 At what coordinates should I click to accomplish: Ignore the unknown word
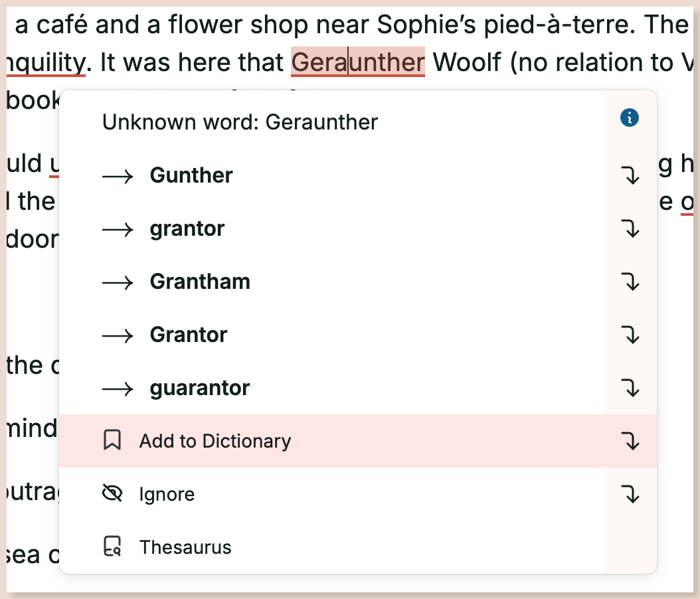pos(167,494)
